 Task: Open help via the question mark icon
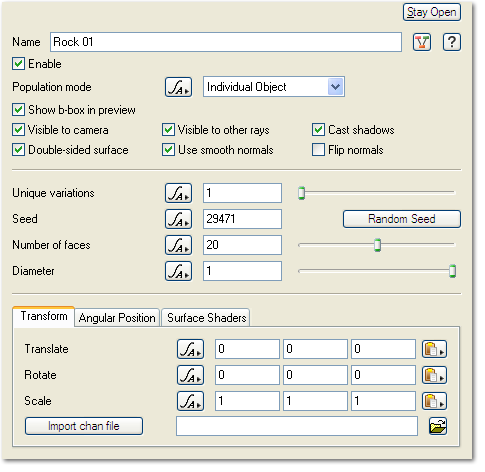452,42
